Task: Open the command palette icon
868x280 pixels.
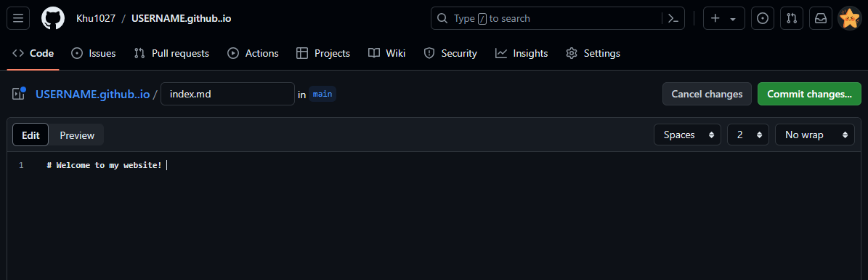Action: click(673, 18)
